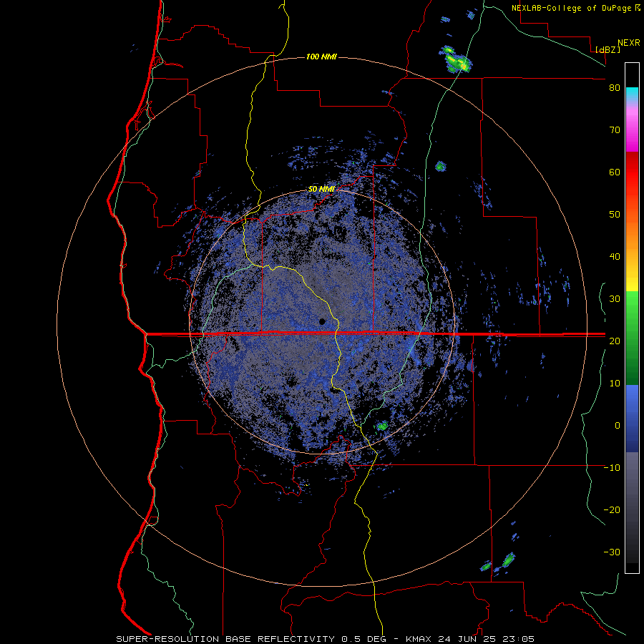Click the NEXR label above the color scale
The height and width of the screenshot is (644, 644).
[629, 43]
